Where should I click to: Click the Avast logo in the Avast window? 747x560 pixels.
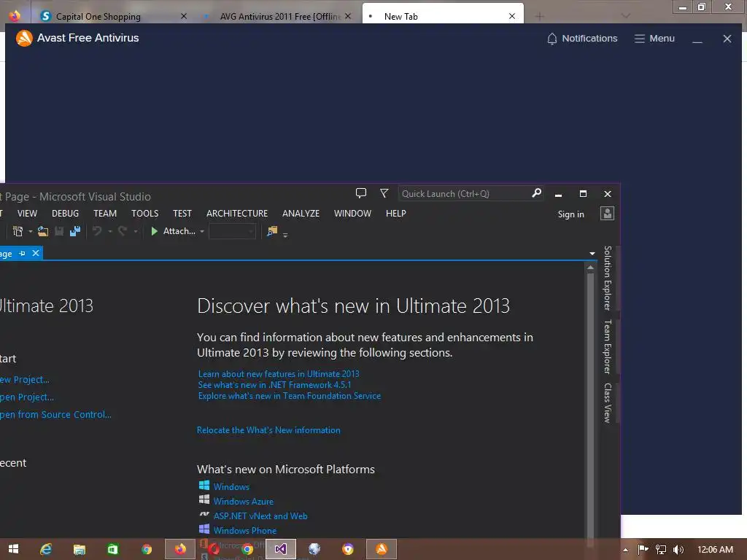coord(24,38)
